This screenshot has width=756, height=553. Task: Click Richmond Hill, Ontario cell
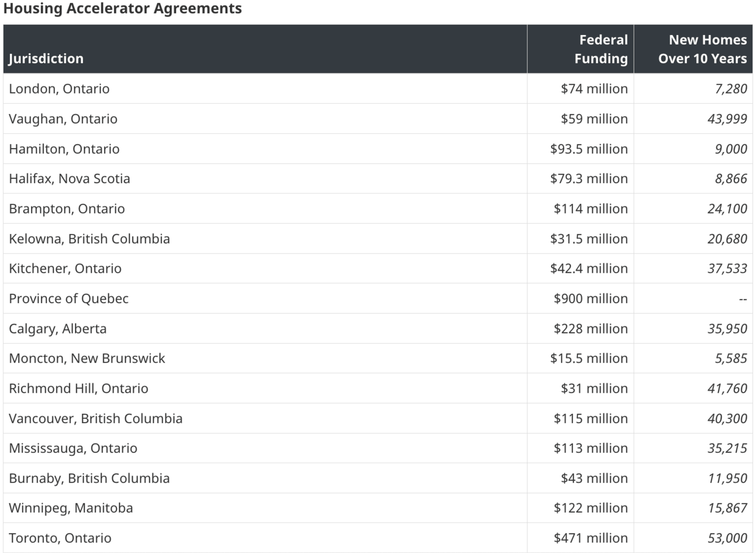pyautogui.click(x=265, y=389)
